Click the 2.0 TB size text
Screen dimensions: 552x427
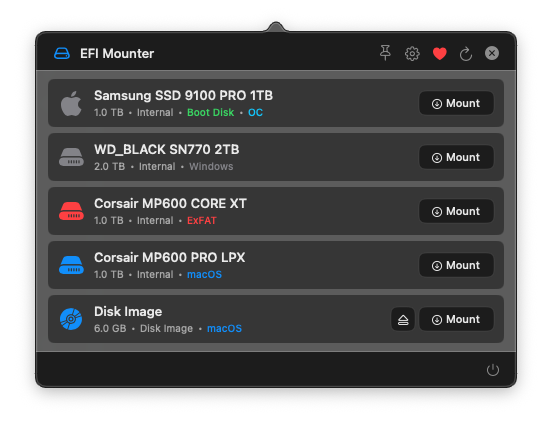pos(109,167)
